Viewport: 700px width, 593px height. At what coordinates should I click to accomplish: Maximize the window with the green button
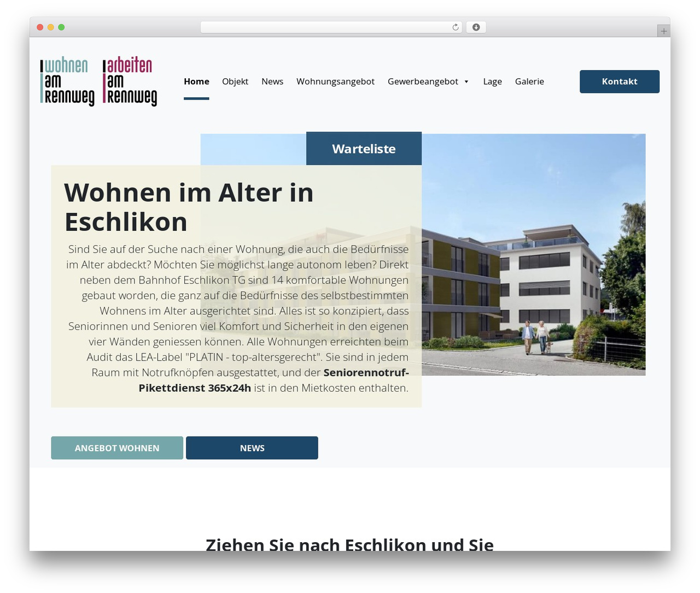(x=61, y=27)
